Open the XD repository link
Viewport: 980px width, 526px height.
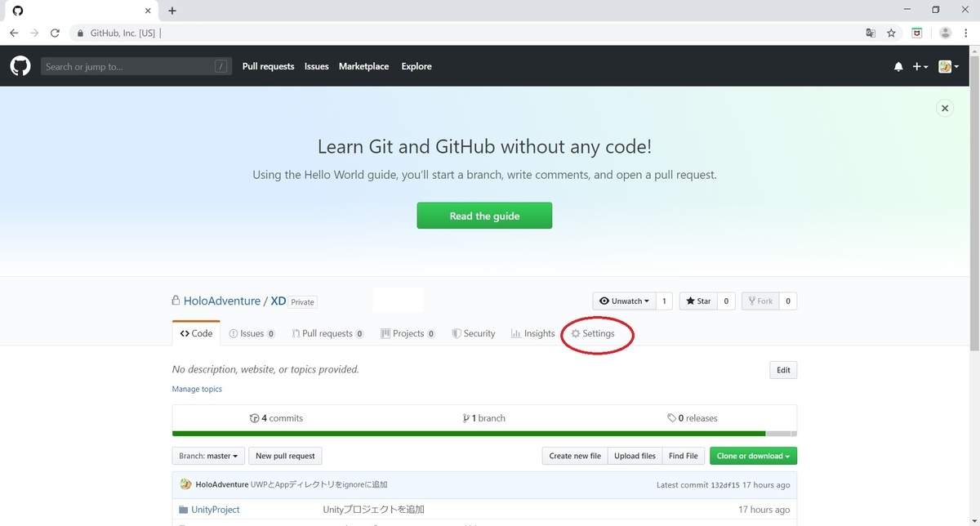278,301
